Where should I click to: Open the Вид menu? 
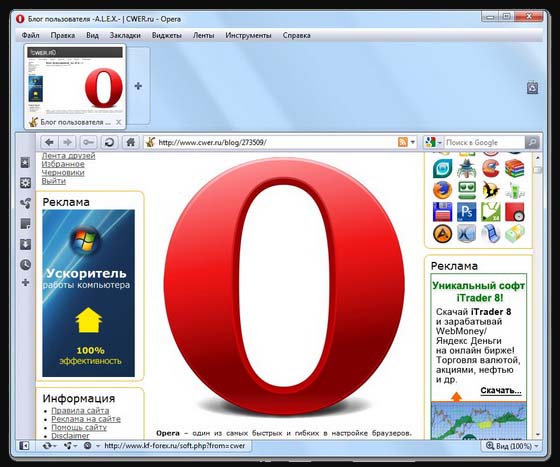pos(92,35)
